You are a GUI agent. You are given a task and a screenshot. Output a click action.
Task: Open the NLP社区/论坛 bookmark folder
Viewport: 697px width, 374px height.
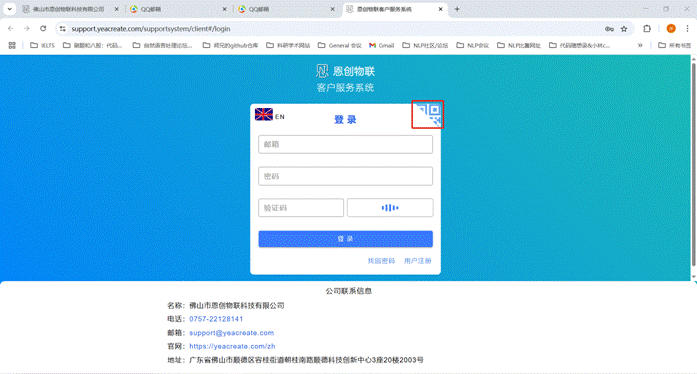pyautogui.click(x=425, y=45)
